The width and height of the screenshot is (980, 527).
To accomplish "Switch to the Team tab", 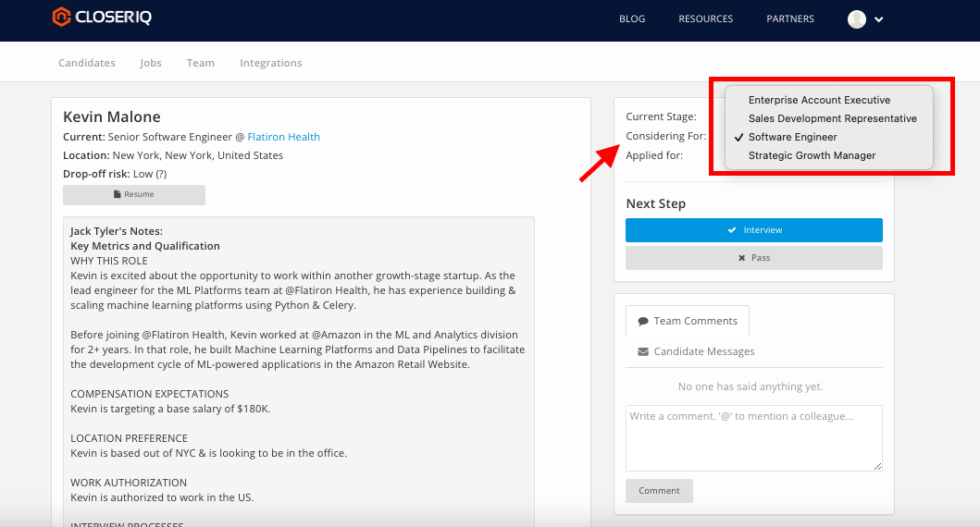I will click(x=201, y=63).
